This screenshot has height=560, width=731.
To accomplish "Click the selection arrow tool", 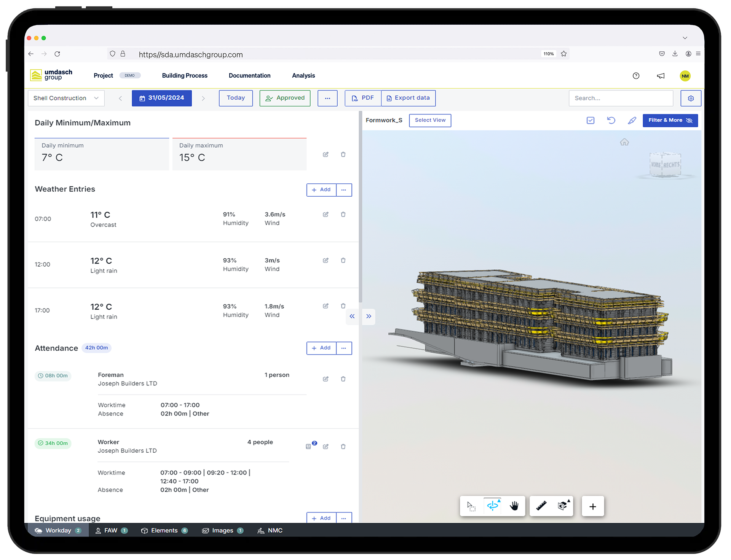I will 471,506.
